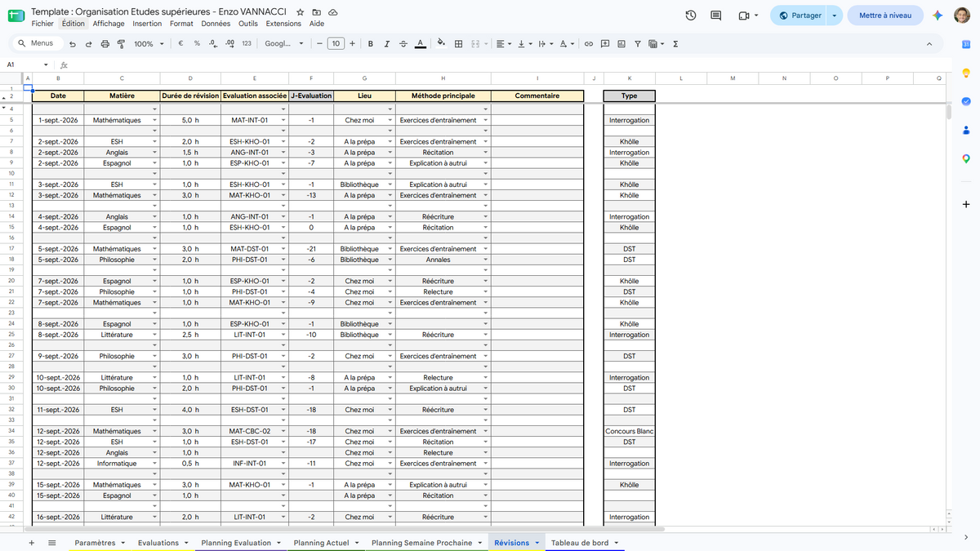Add a new sheet
The width and height of the screenshot is (980, 551).
[x=31, y=543]
